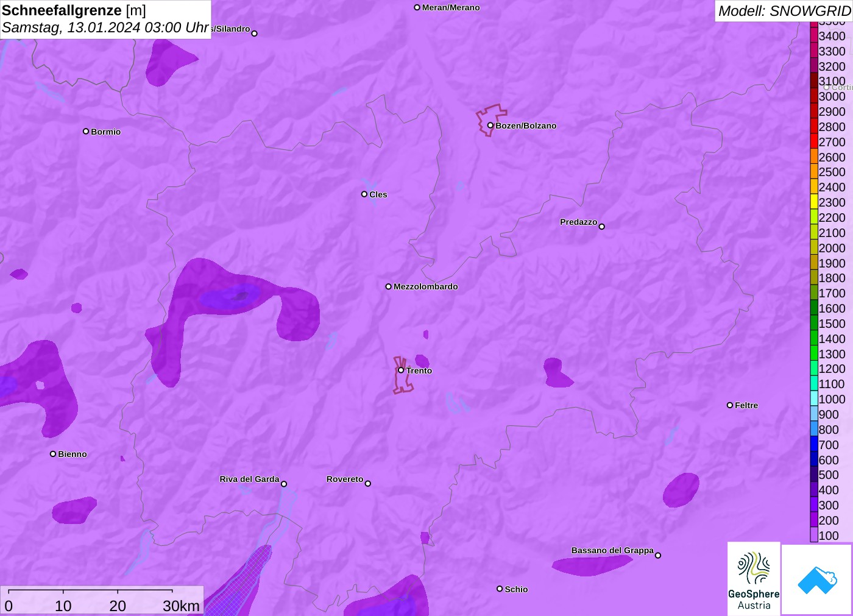The image size is (853, 616).
Task: Select the Trento city marker
Action: [x=401, y=370]
